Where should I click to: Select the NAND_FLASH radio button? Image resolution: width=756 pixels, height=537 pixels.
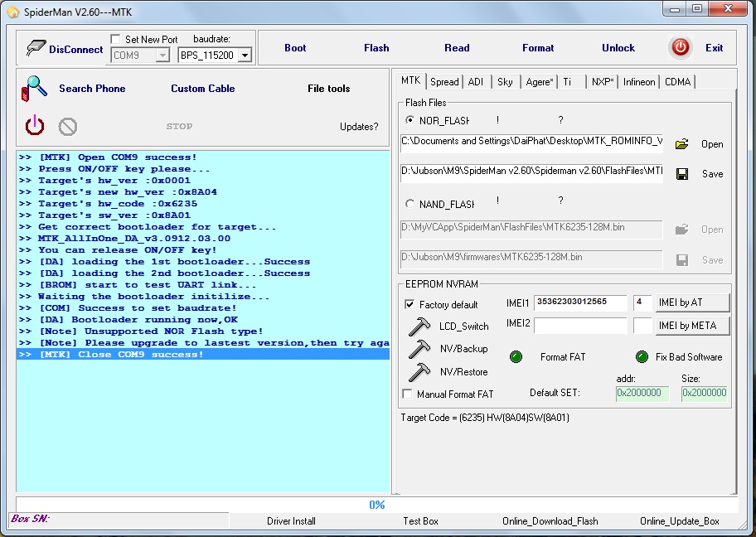pos(409,204)
